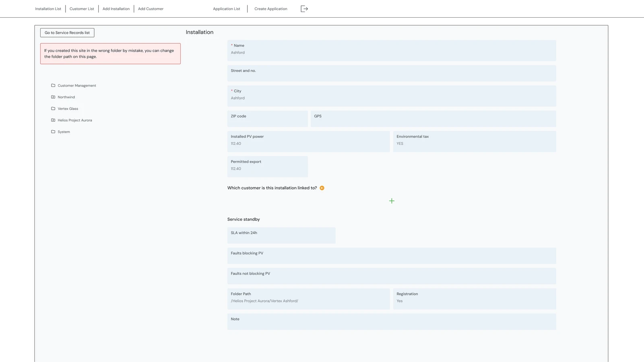Click the Permitted export field
The image size is (644, 362).
(268, 167)
